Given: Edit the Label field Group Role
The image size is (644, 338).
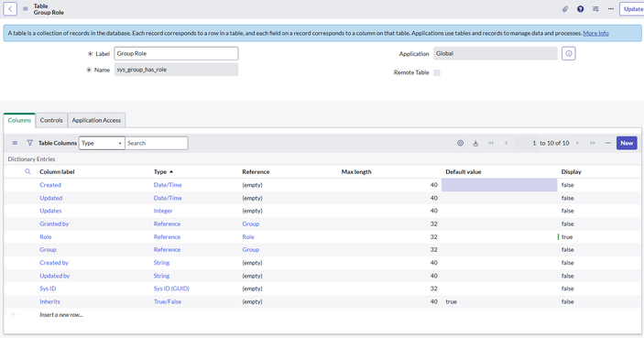Looking at the screenshot, I should pyautogui.click(x=176, y=53).
